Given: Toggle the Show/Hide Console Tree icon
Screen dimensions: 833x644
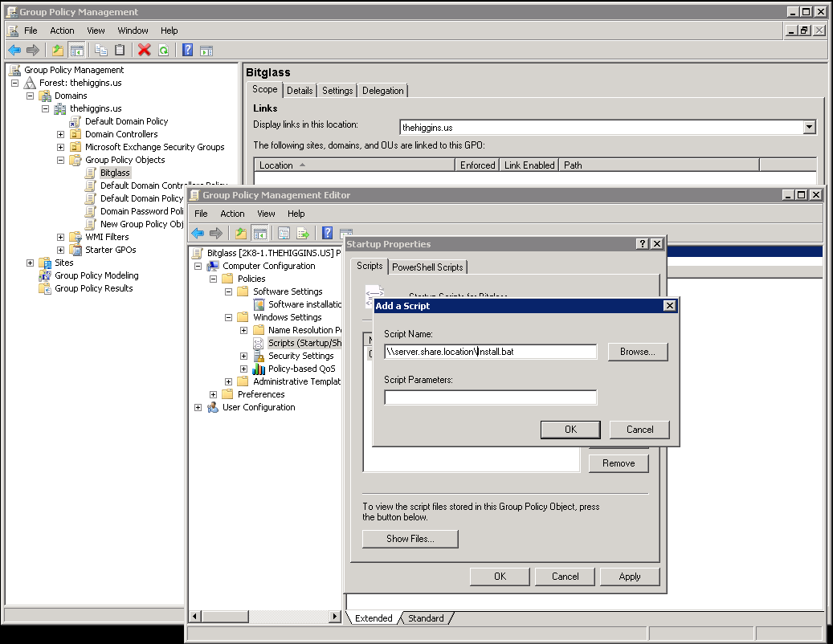Looking at the screenshot, I should (76, 50).
